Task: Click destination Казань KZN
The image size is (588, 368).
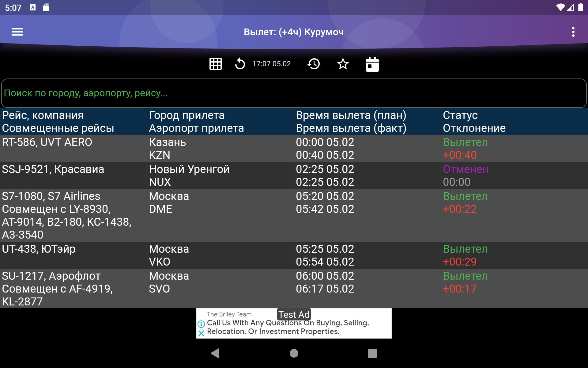Action: (221, 148)
